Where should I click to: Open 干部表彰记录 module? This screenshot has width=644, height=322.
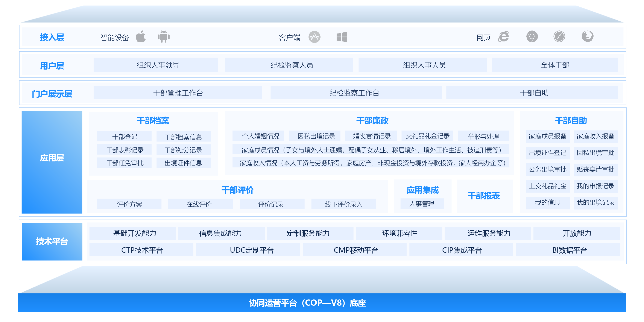coord(124,150)
